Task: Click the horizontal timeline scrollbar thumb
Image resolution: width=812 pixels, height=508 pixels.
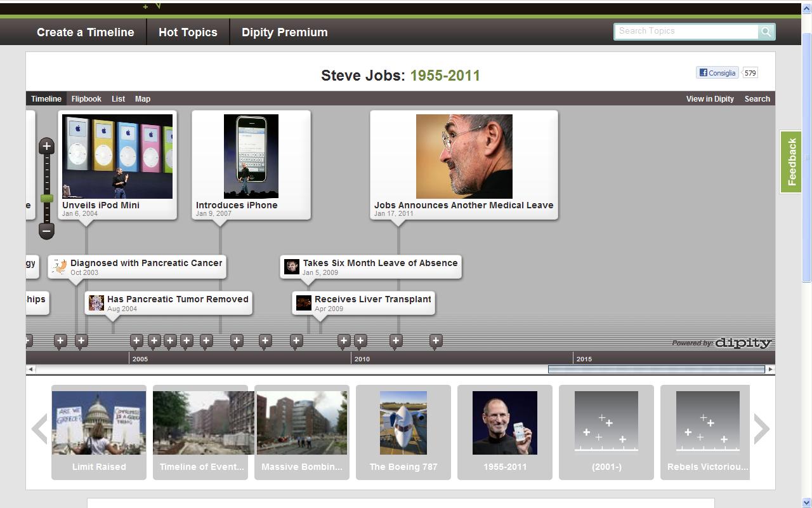Action: coord(657,369)
